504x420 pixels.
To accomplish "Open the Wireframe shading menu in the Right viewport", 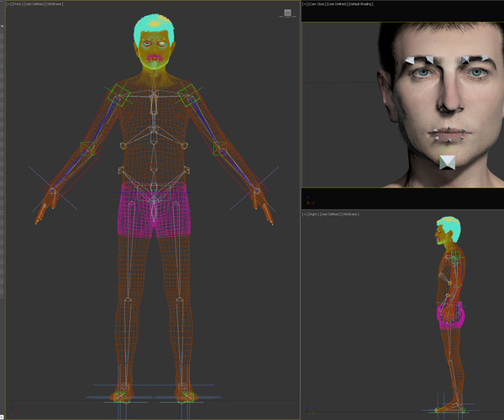I will pyautogui.click(x=350, y=214).
